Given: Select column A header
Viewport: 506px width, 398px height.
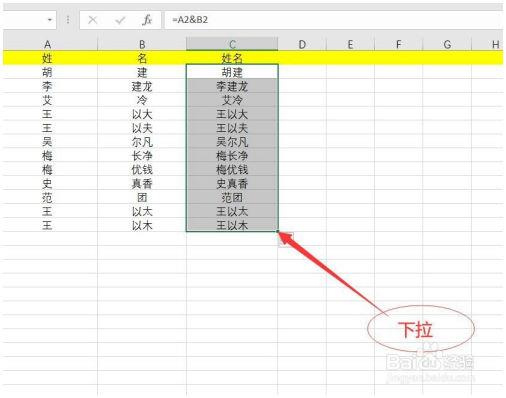Looking at the screenshot, I should [48, 44].
